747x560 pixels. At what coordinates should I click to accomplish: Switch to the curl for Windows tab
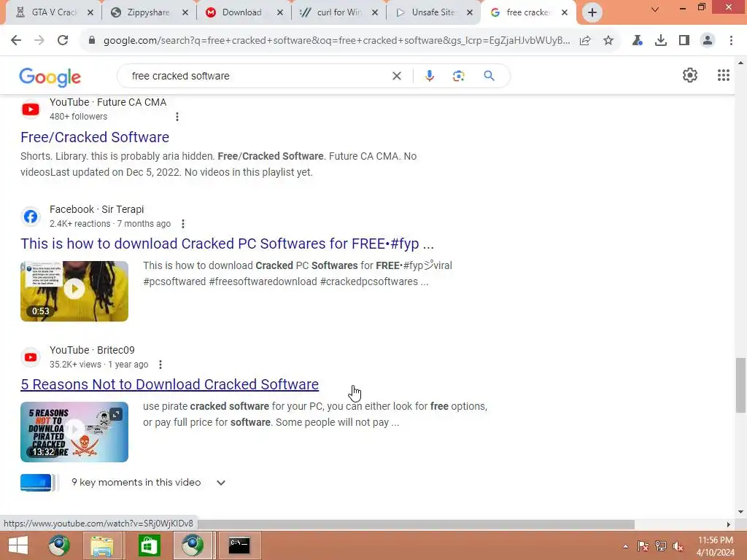tap(338, 12)
